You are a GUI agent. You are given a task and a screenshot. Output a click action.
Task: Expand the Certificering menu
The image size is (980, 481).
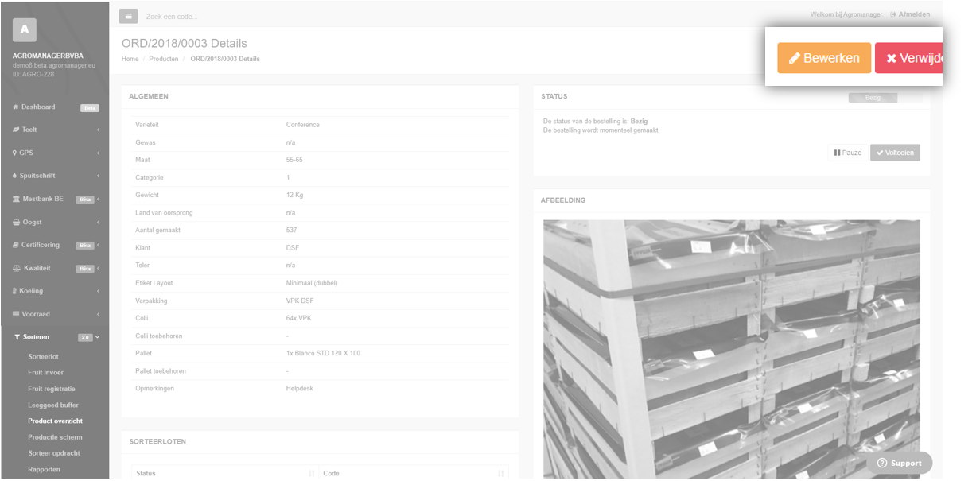[x=55, y=245]
